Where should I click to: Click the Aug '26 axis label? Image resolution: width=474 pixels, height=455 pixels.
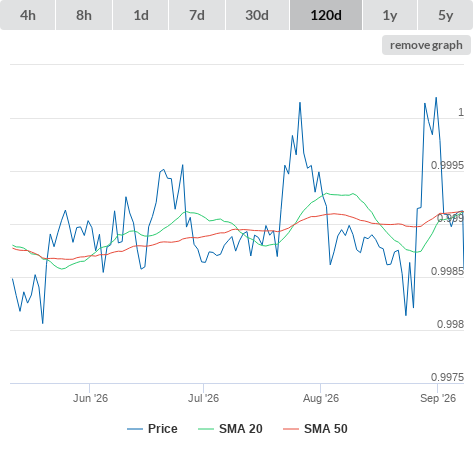click(321, 398)
